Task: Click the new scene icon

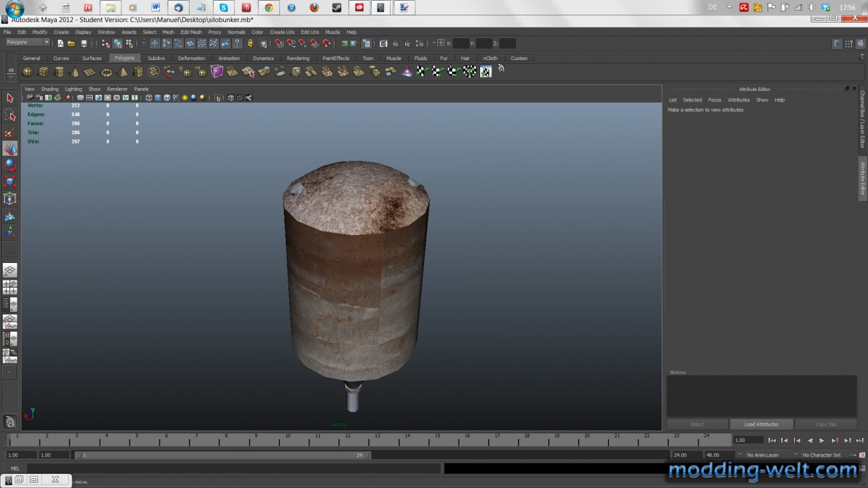Action: click(60, 43)
